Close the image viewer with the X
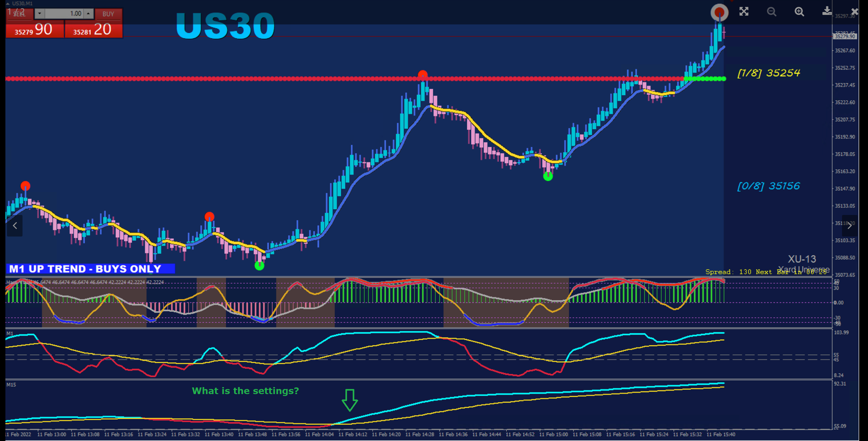868x441 pixels. point(854,12)
